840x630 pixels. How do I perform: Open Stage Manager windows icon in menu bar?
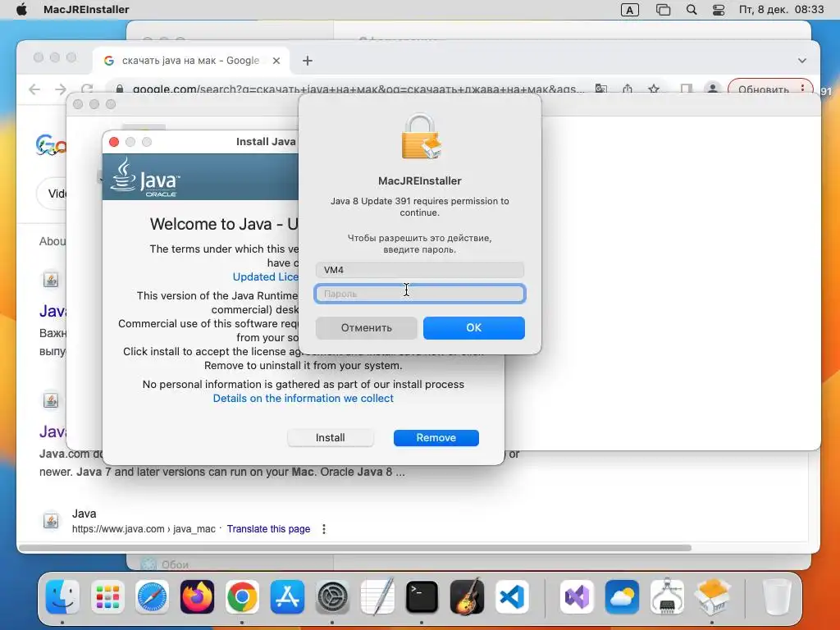coord(663,10)
